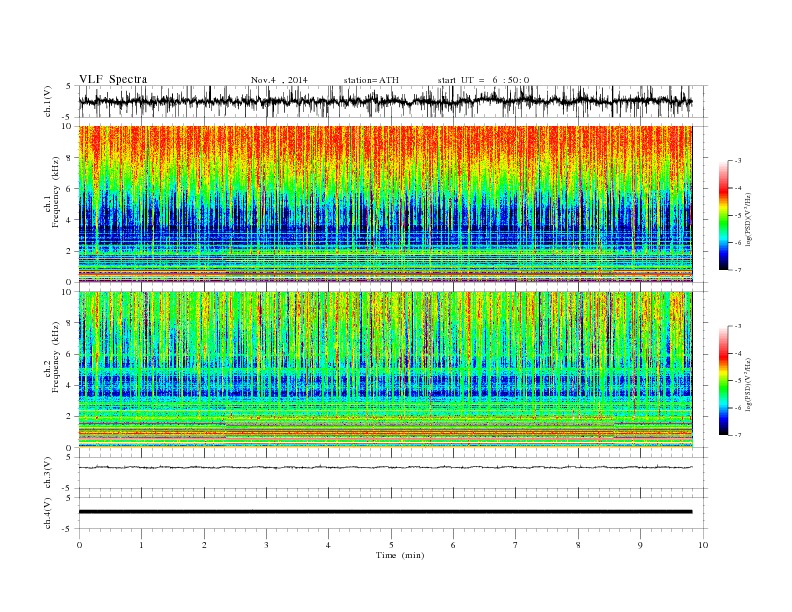This screenshot has height=612, width=792.
Task: Select the date 'Nov.4 , 2014' text
Action: (279, 80)
